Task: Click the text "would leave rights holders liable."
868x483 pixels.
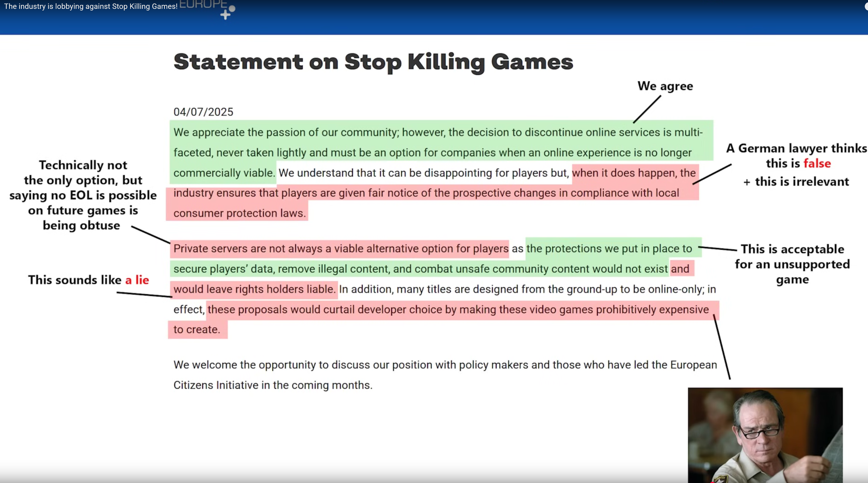Action: [x=254, y=289]
